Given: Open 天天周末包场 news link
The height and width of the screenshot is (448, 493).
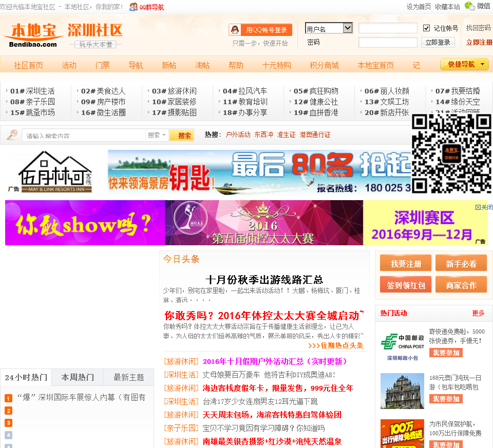Looking at the screenshot, I should point(272,415).
